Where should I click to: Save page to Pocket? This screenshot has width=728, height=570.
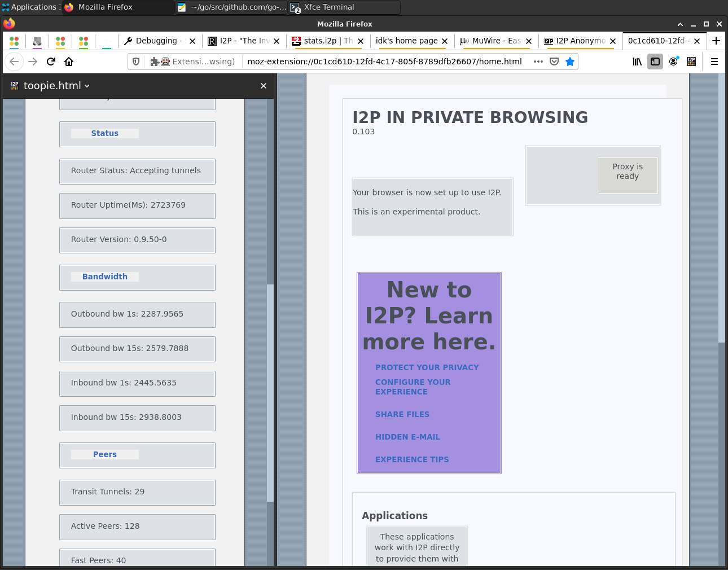pos(554,62)
